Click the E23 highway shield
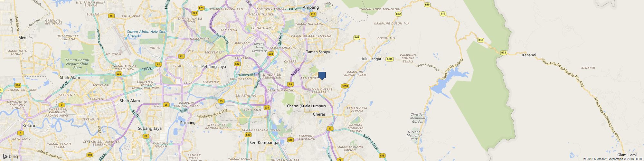The image size is (644, 161). (201, 8)
